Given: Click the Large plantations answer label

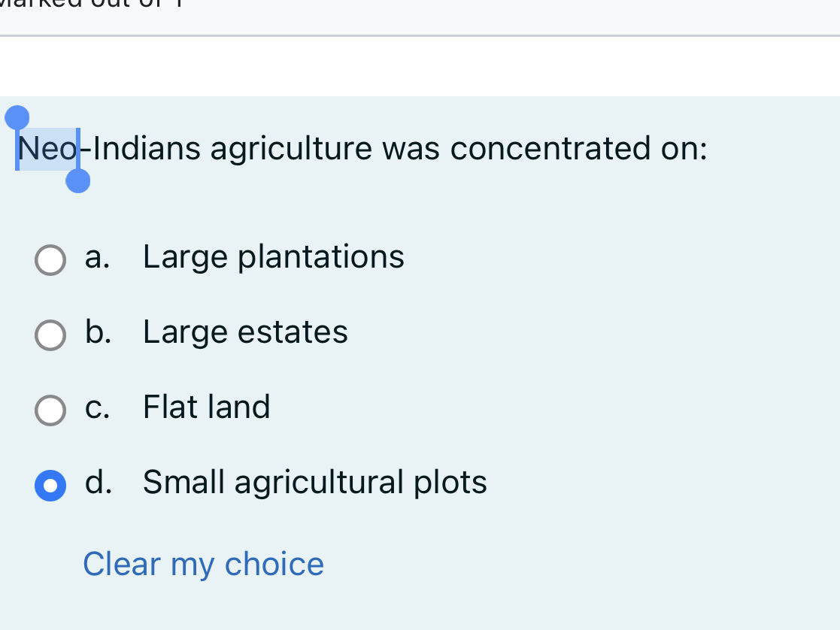Looking at the screenshot, I should (x=273, y=256).
